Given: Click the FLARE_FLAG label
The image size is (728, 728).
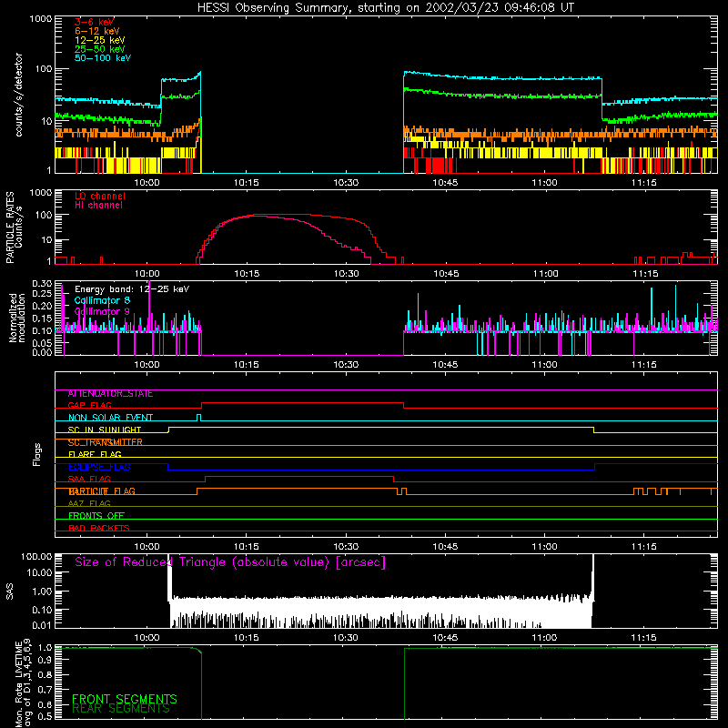Looking at the screenshot, I should (x=95, y=454).
